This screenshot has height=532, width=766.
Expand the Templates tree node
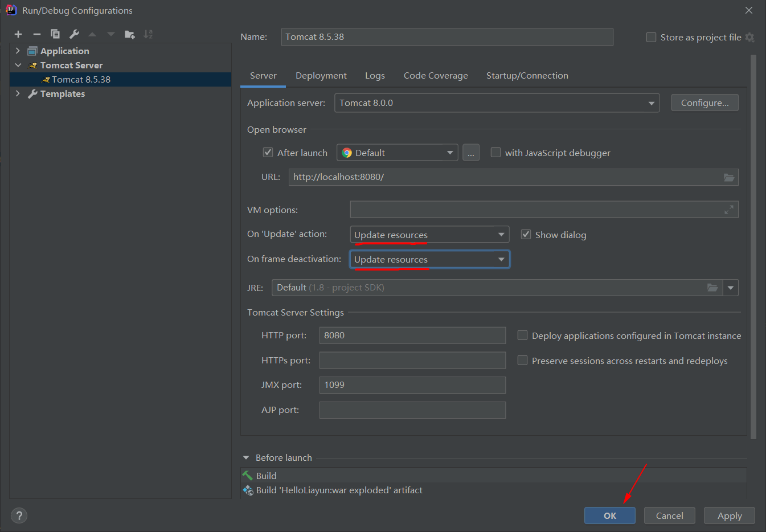[18, 93]
